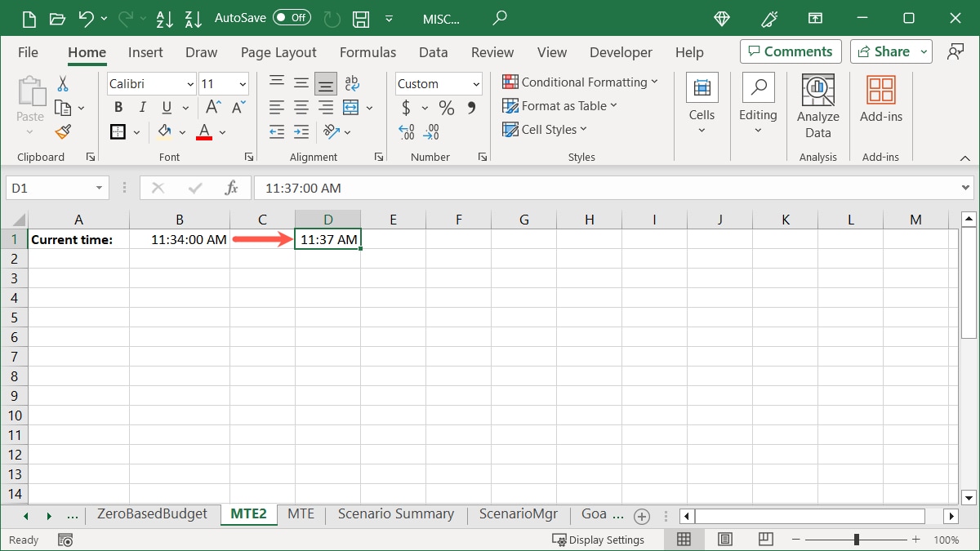The height and width of the screenshot is (551, 980).
Task: Click inside the formula bar
Action: tap(490, 188)
